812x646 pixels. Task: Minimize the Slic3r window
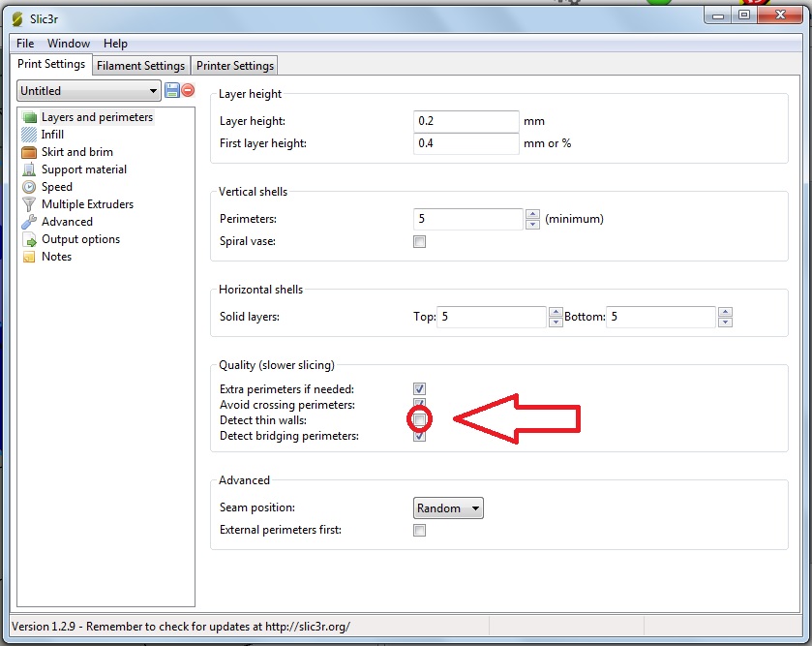[x=718, y=15]
